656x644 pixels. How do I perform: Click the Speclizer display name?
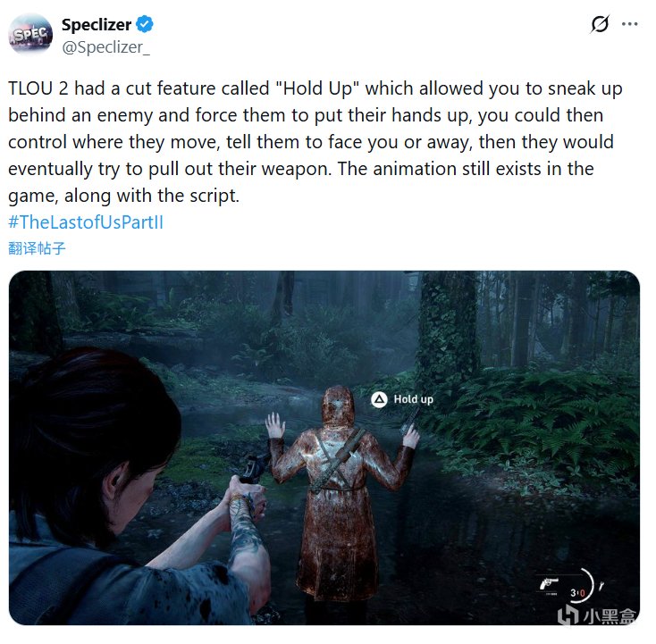coord(97,25)
